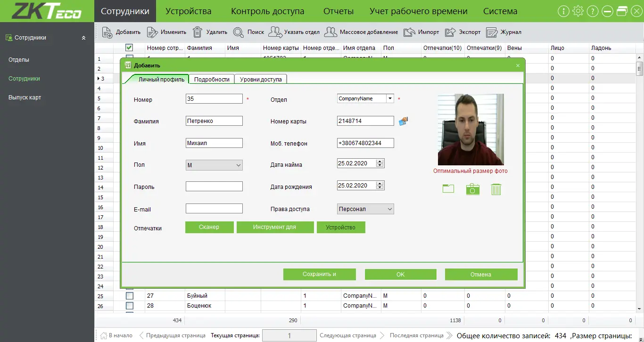This screenshot has width=644, height=342.
Task: Open the Отчеты menu
Action: (338, 11)
